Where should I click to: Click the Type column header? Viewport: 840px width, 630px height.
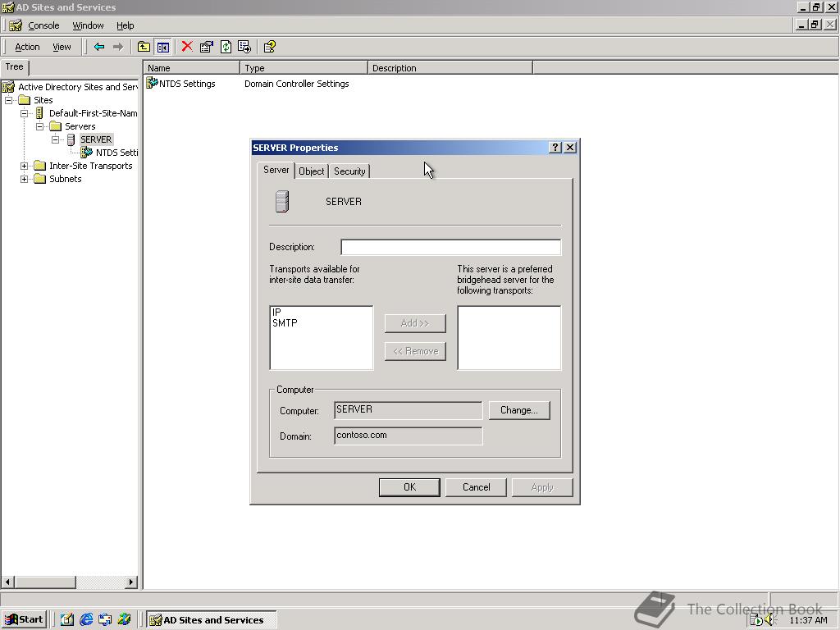click(304, 68)
